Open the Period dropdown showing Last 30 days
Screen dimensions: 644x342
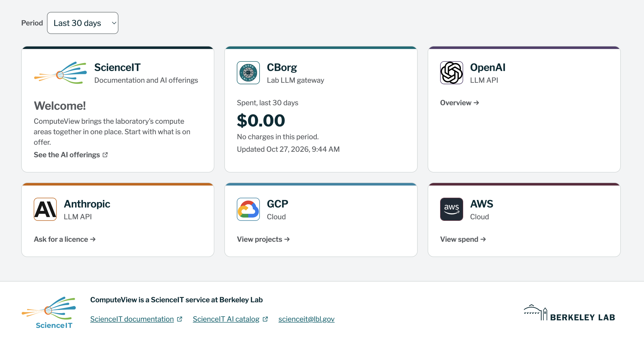[x=83, y=23]
